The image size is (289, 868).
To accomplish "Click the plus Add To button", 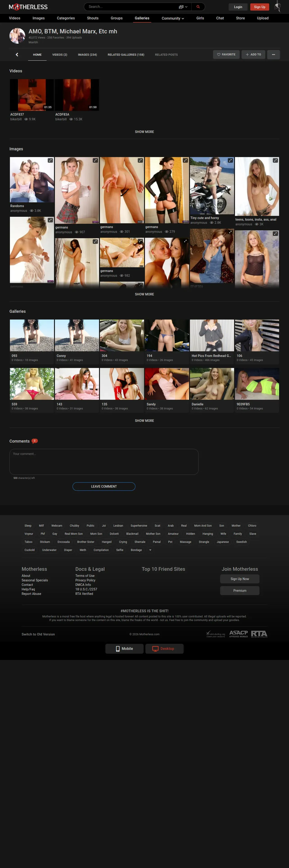I will point(253,55).
